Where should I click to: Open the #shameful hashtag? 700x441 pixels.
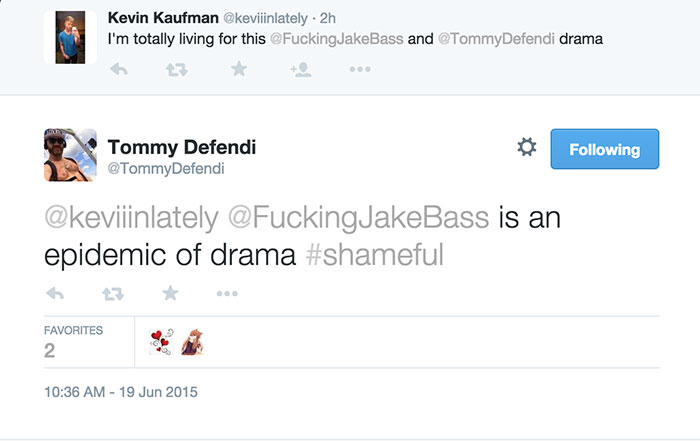373,254
